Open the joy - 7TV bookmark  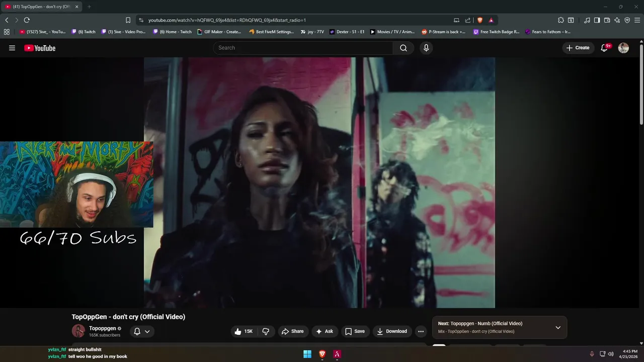[x=312, y=32]
